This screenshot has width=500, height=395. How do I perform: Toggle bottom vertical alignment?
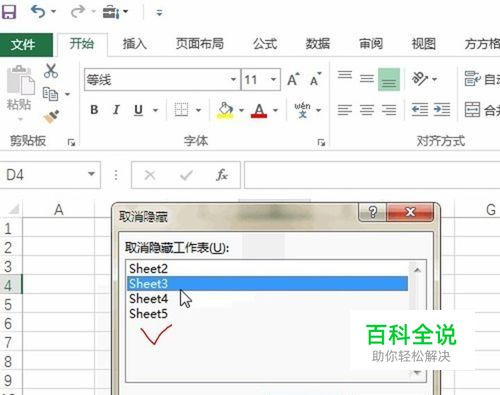tap(389, 80)
